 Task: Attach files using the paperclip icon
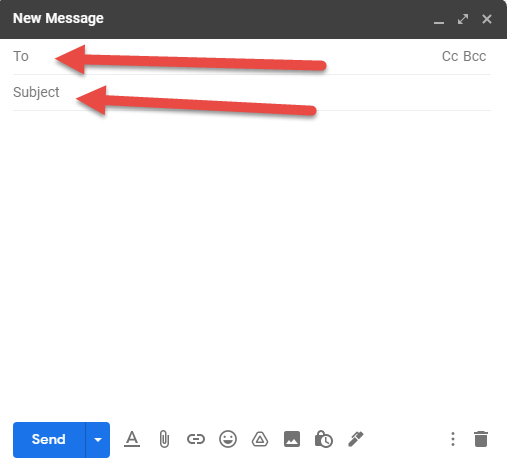[x=164, y=439]
